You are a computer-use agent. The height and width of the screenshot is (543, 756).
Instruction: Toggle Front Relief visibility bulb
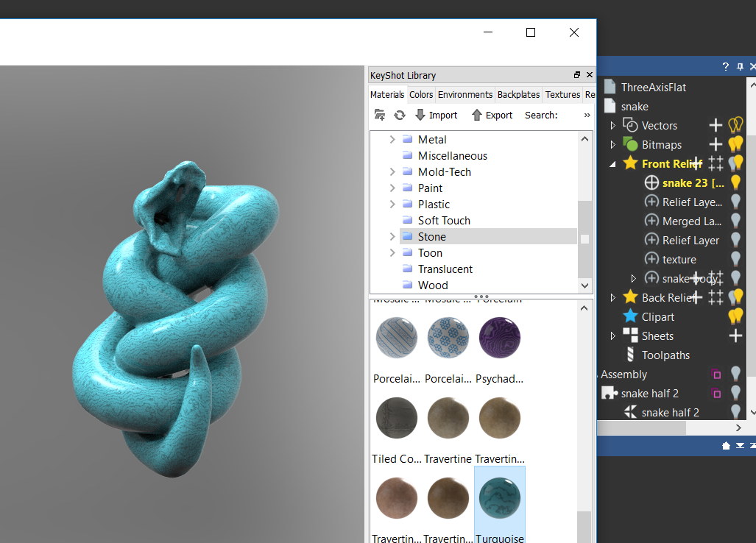pyautogui.click(x=735, y=163)
